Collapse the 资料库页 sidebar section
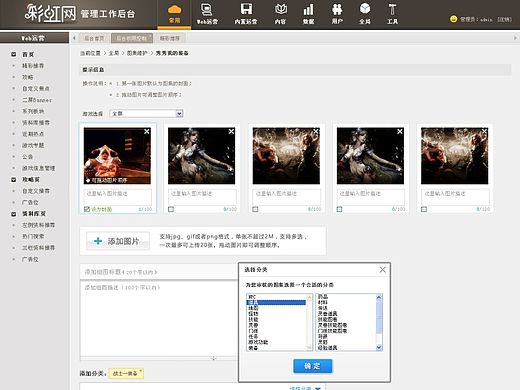 coord(14,214)
